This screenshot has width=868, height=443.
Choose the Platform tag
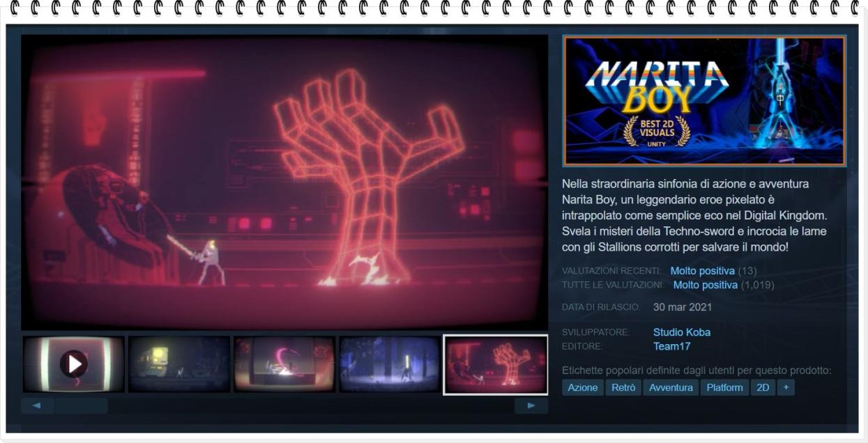coord(724,387)
